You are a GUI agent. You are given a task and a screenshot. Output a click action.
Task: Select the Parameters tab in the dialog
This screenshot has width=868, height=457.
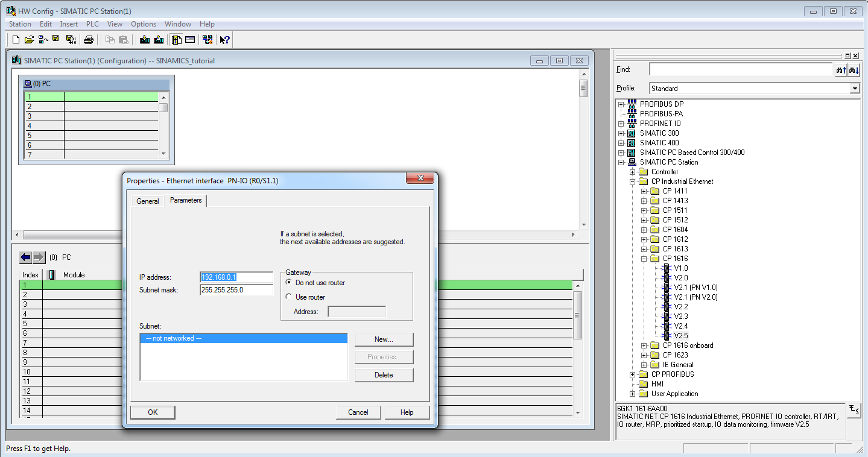[x=186, y=200]
